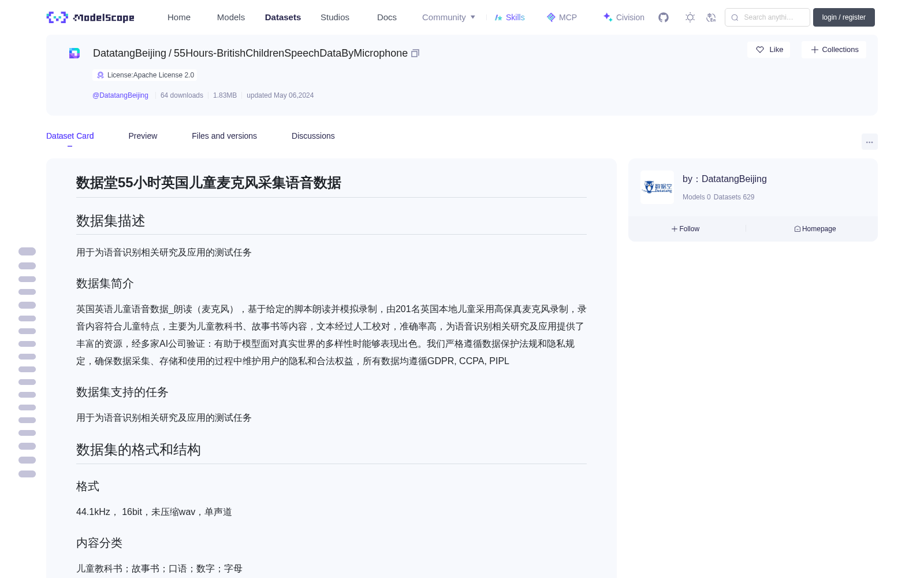This screenshot has width=924, height=578.
Task: Switch language with the translate icon
Action: click(711, 17)
